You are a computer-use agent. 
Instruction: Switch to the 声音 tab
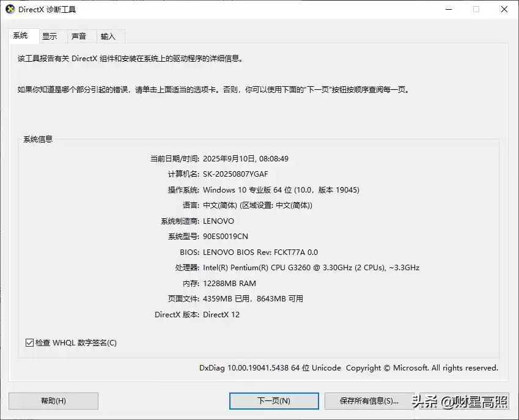coord(80,36)
